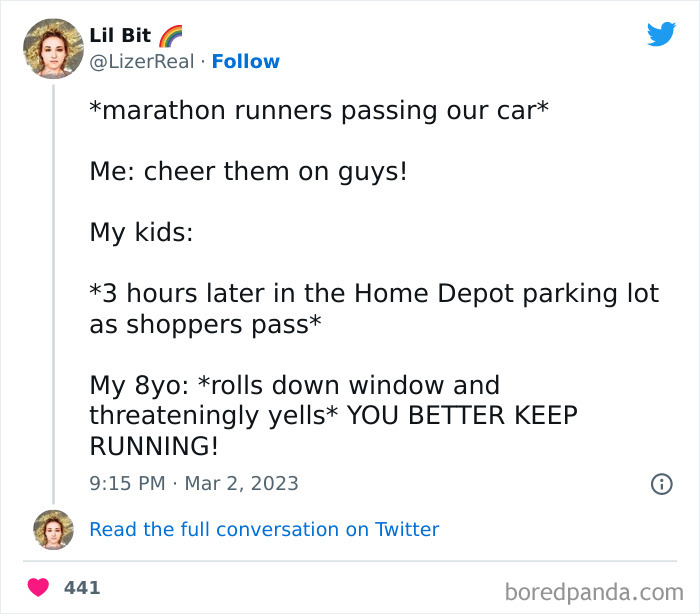Open Lil Bit's large profile picture
The width and height of the screenshot is (700, 614).
[53, 48]
